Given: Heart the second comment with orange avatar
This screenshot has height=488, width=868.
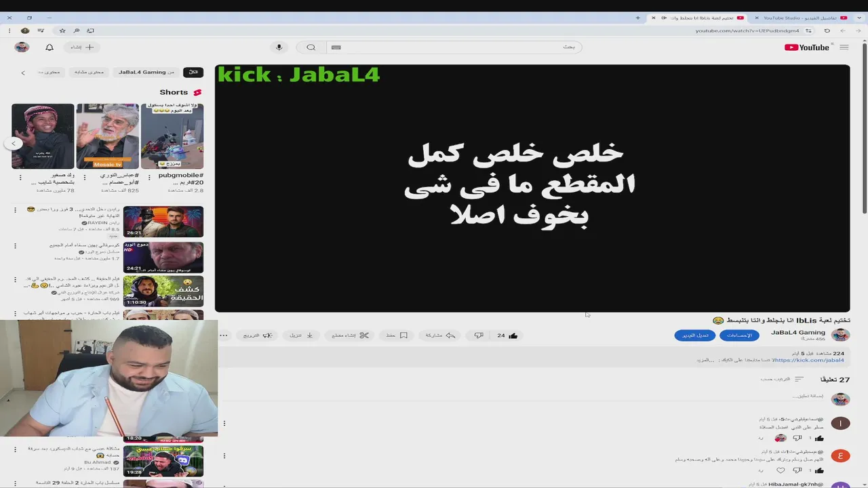Looking at the screenshot, I should point(781,470).
